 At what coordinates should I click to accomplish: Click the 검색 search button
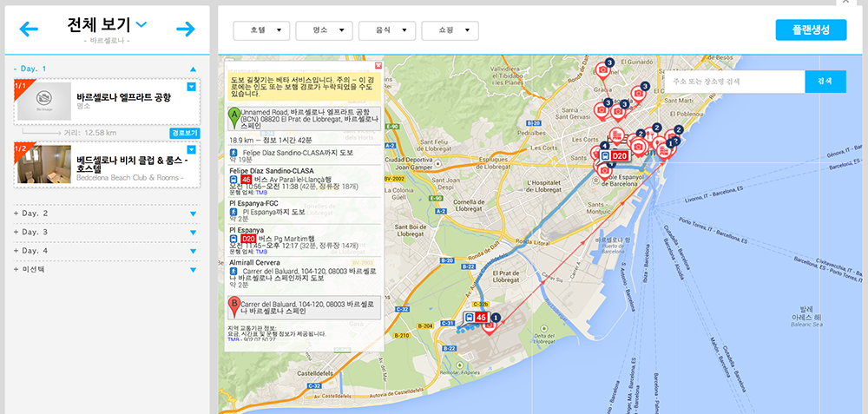pyautogui.click(x=825, y=82)
